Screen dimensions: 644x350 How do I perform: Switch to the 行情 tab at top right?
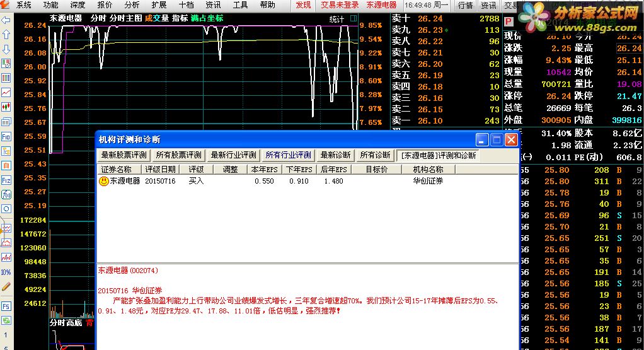[465, 5]
